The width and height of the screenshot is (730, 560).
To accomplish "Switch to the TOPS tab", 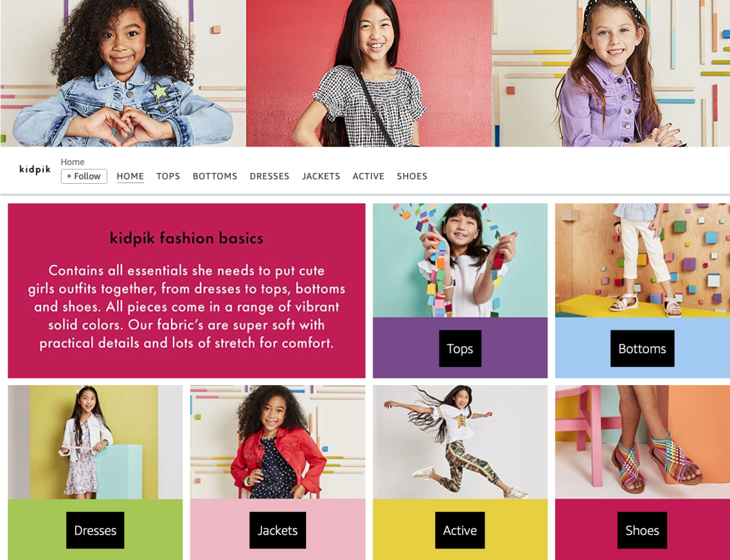I will (168, 176).
